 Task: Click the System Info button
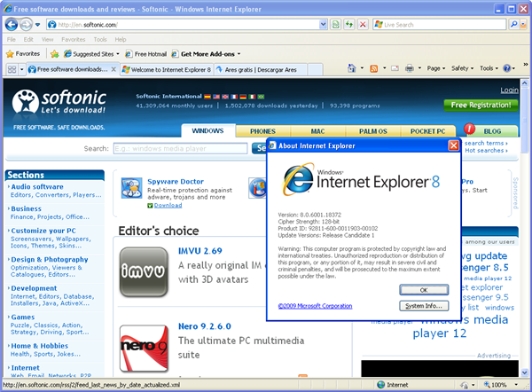click(423, 306)
